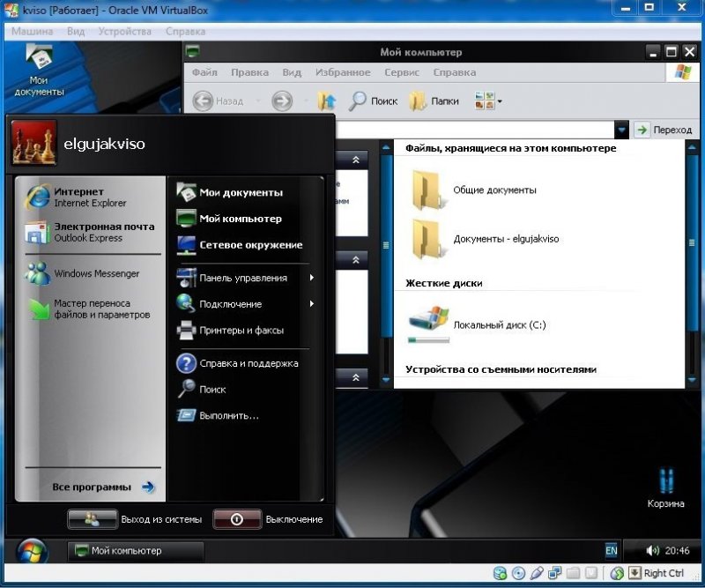Open Мои документы desktop icon

[39, 71]
